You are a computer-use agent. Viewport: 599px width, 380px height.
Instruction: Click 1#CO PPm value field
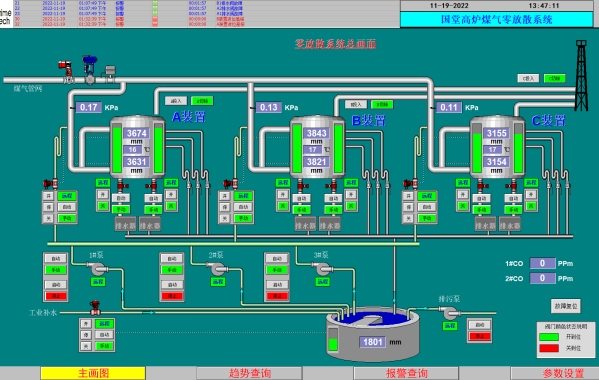click(x=542, y=264)
